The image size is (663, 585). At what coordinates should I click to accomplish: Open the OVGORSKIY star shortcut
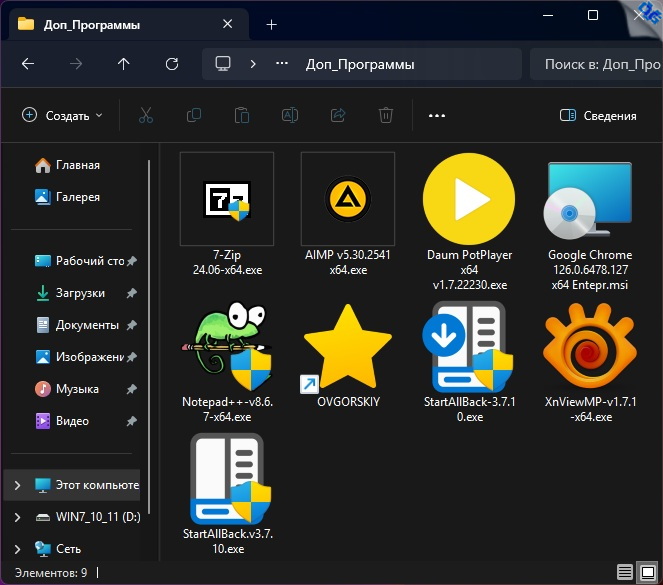click(347, 347)
